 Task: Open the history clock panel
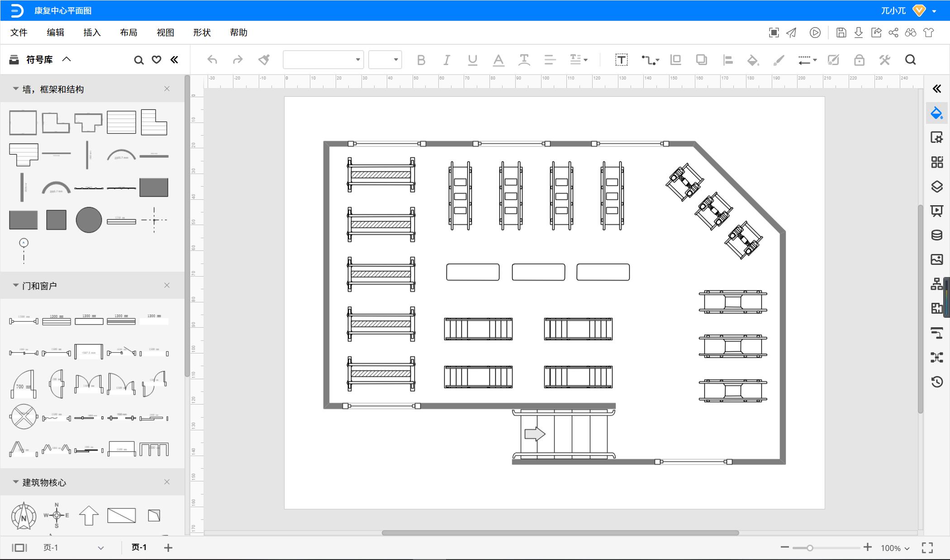click(x=936, y=381)
